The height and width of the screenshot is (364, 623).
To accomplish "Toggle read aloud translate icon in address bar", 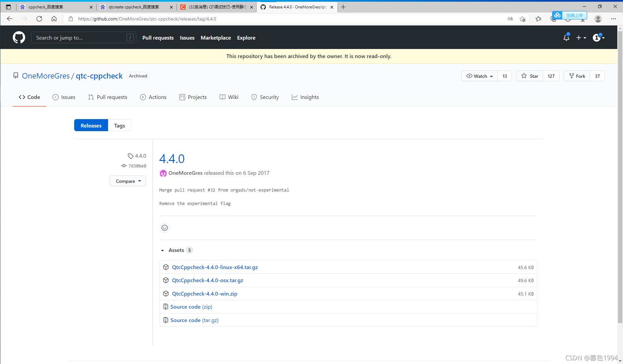I will coord(510,19).
